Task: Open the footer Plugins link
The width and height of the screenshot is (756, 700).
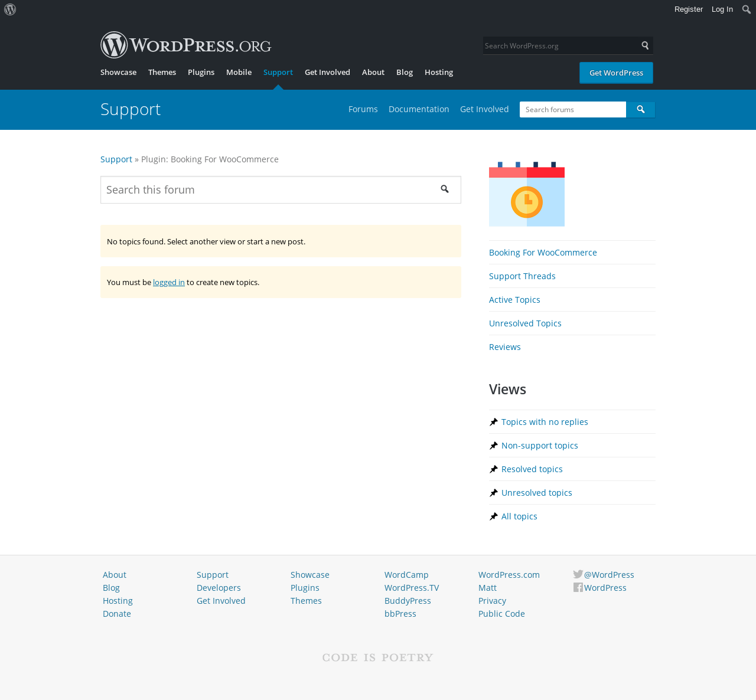Action: [x=305, y=588]
